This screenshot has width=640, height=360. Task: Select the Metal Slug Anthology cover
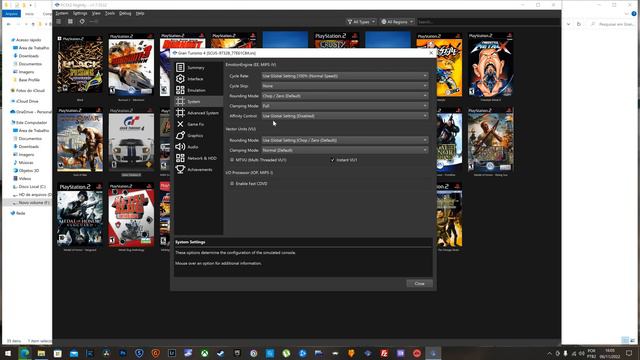tap(131, 215)
